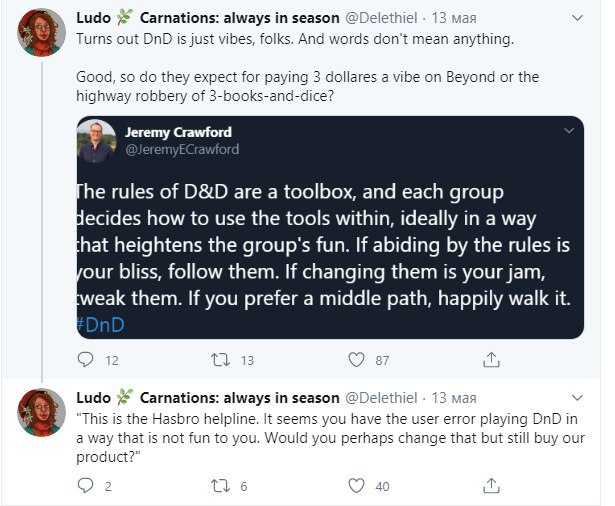Image resolution: width=615 pixels, height=506 pixels.
Task: Retweet the Hasbro helpline tweet
Action: tap(220, 486)
